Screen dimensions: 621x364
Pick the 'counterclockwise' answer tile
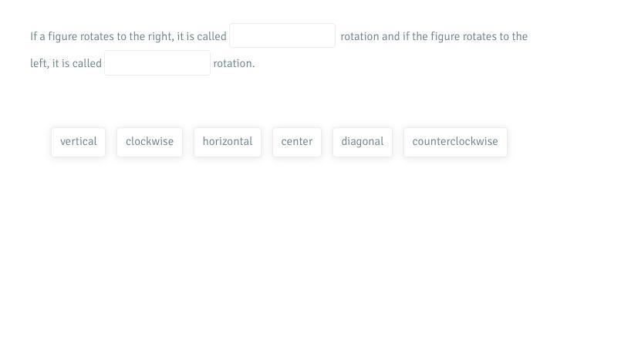[455, 142]
